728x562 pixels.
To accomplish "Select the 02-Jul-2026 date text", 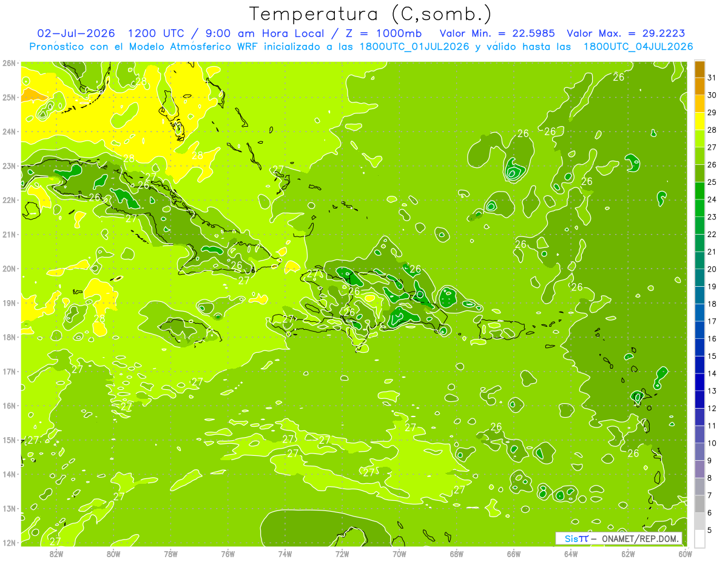I will [x=76, y=33].
